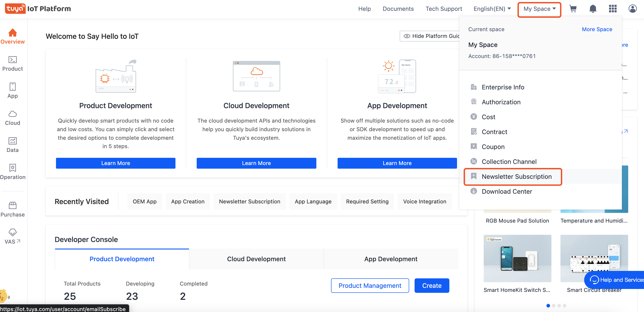
Task: Open the English(EN) language dropdown
Action: pos(492,9)
